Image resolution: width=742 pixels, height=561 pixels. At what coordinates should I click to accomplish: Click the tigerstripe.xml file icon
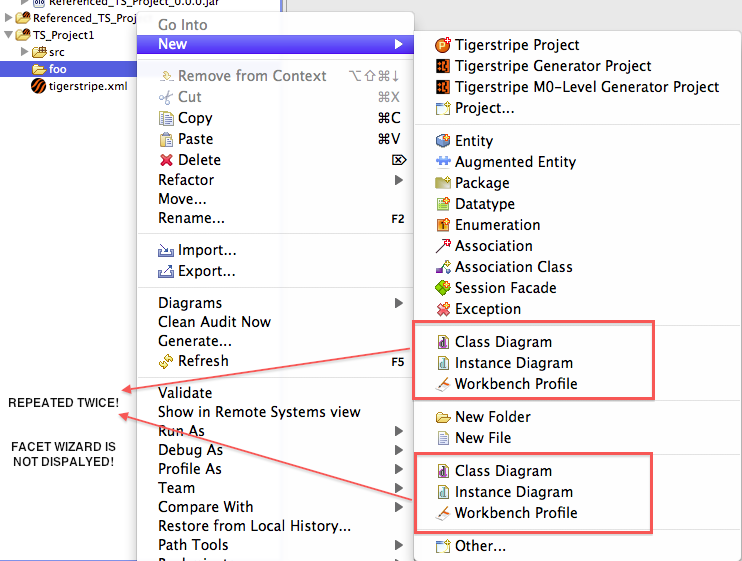[38, 86]
